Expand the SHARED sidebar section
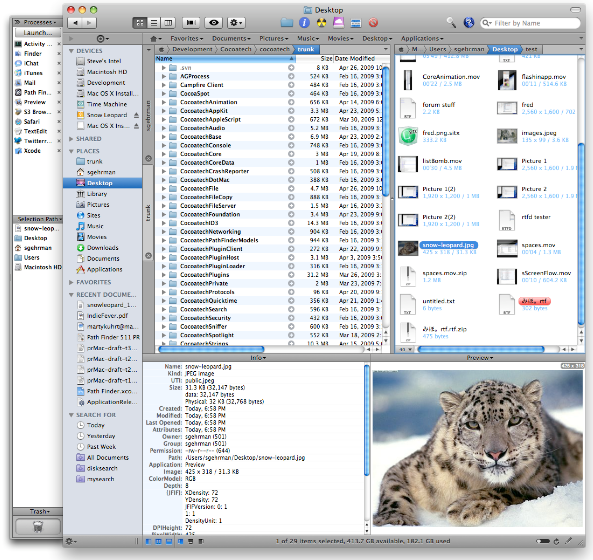593x560 pixels. [x=71, y=139]
